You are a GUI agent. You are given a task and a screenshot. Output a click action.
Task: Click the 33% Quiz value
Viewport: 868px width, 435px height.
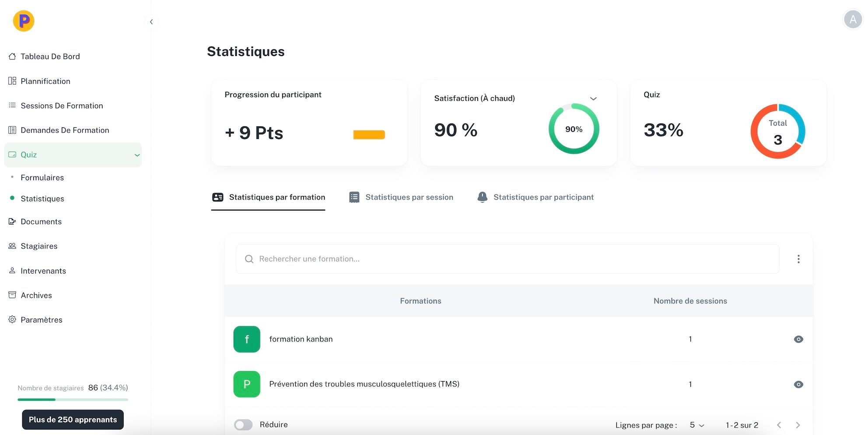[x=663, y=130]
